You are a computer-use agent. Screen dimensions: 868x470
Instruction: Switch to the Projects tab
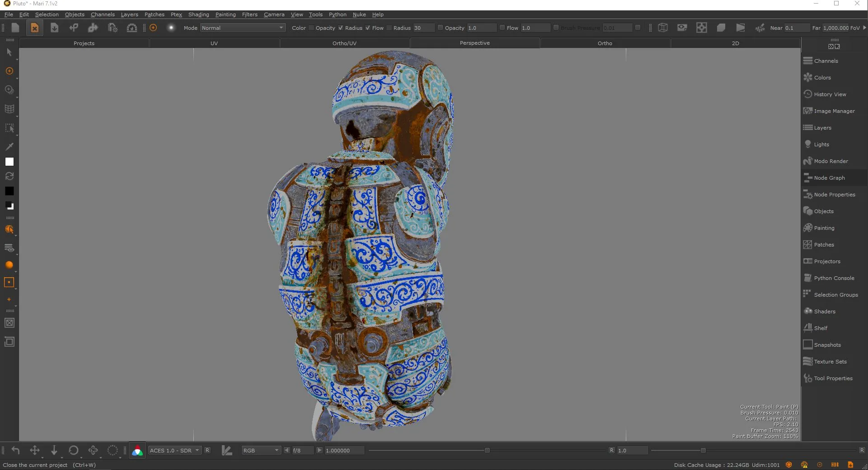(x=84, y=43)
